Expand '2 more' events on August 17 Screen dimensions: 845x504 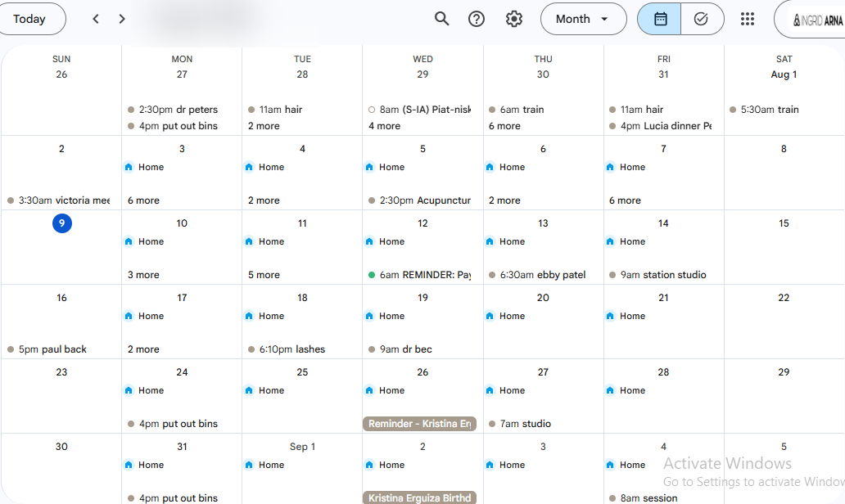click(x=143, y=349)
